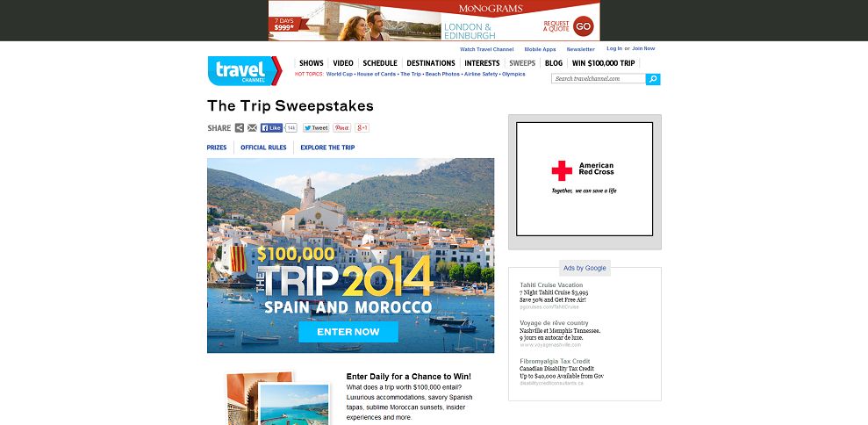Focus the Search travelchannel.com field
Screen dimensions: 868x425
point(599,79)
